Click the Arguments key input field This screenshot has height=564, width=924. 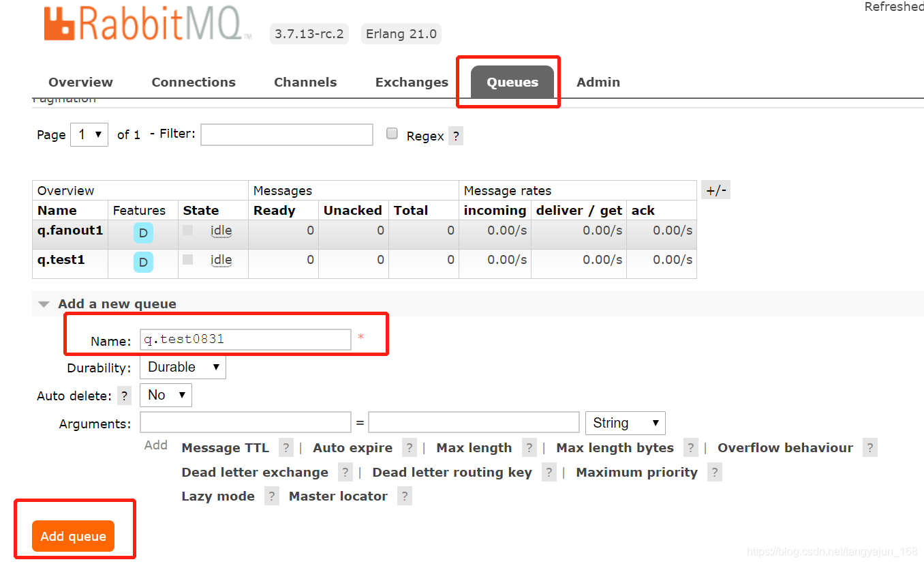[245, 423]
